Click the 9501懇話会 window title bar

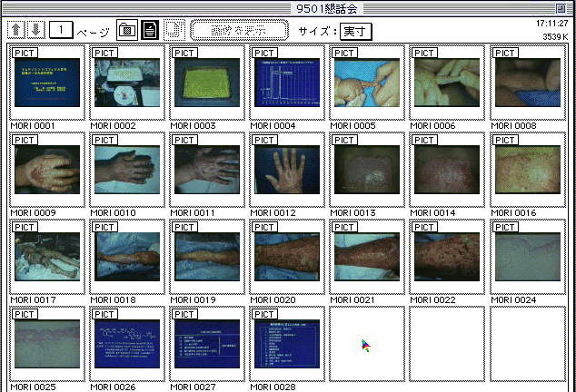pyautogui.click(x=288, y=7)
